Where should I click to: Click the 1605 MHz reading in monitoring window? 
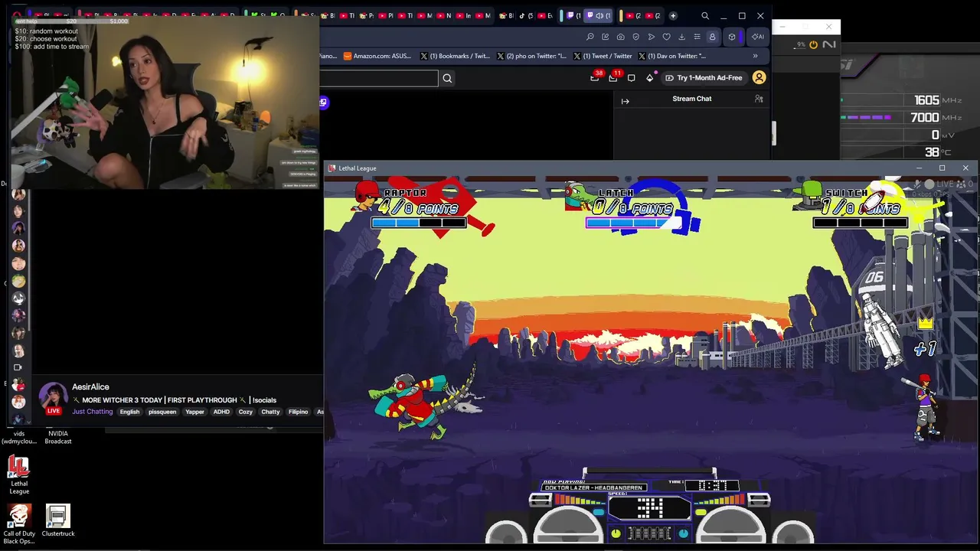point(926,100)
